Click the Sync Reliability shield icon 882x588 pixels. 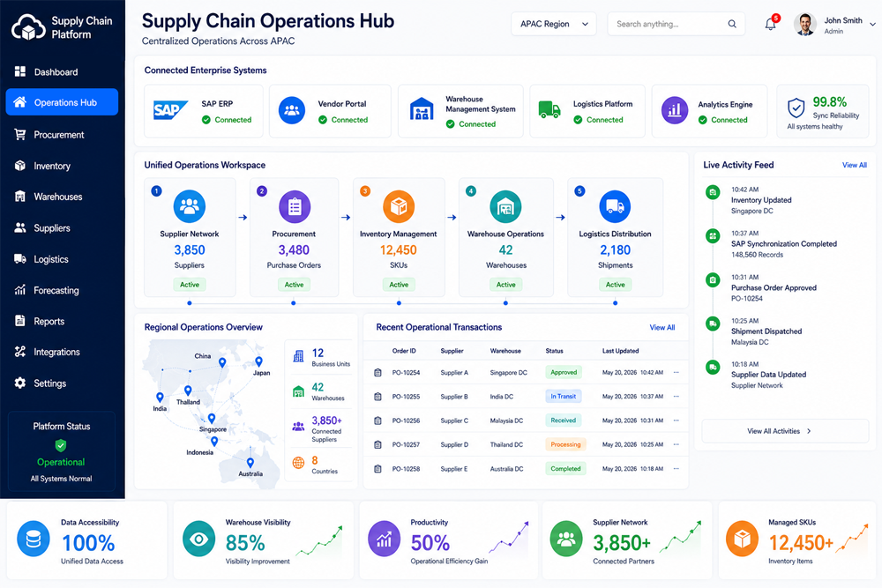[x=796, y=108]
